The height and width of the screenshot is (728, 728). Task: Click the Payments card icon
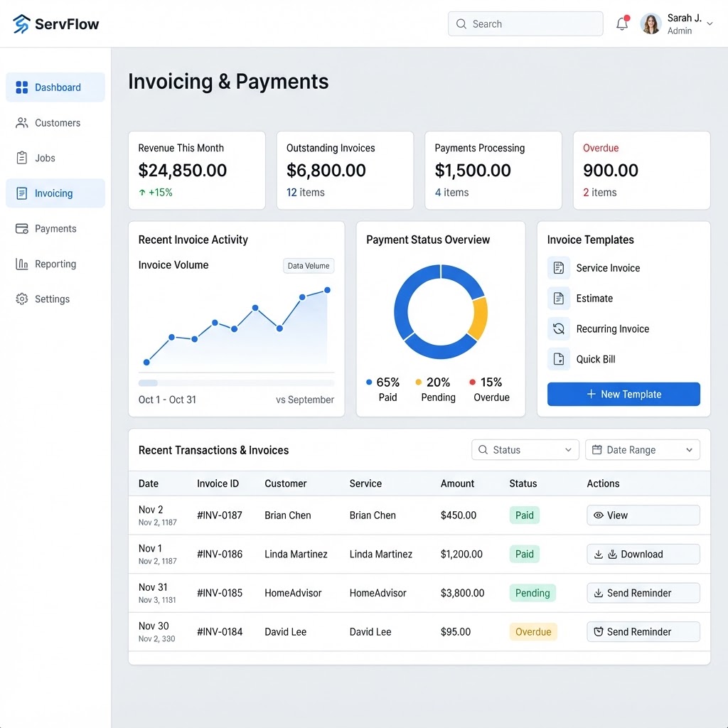click(x=22, y=228)
